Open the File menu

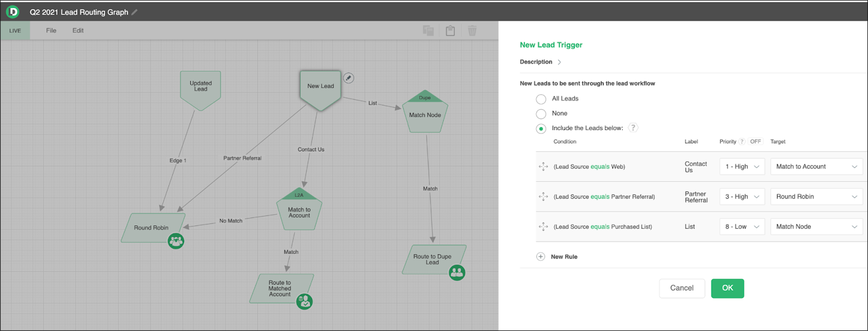[51, 31]
